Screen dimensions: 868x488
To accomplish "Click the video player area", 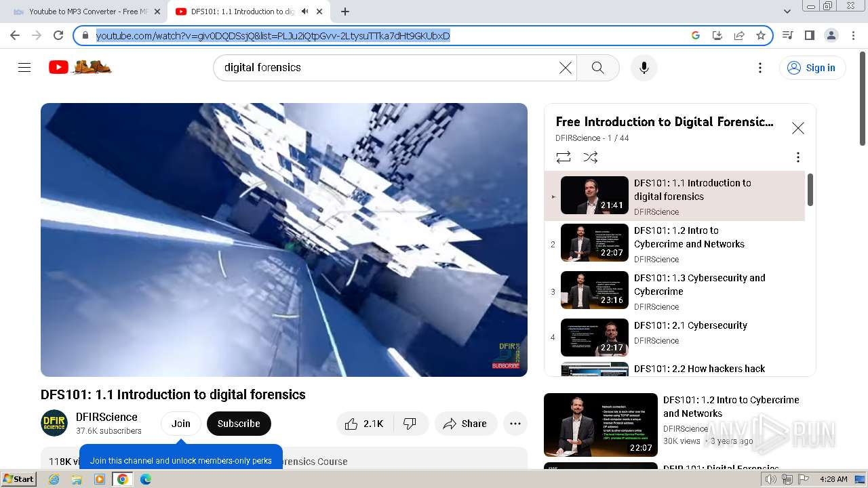I will coord(284,240).
